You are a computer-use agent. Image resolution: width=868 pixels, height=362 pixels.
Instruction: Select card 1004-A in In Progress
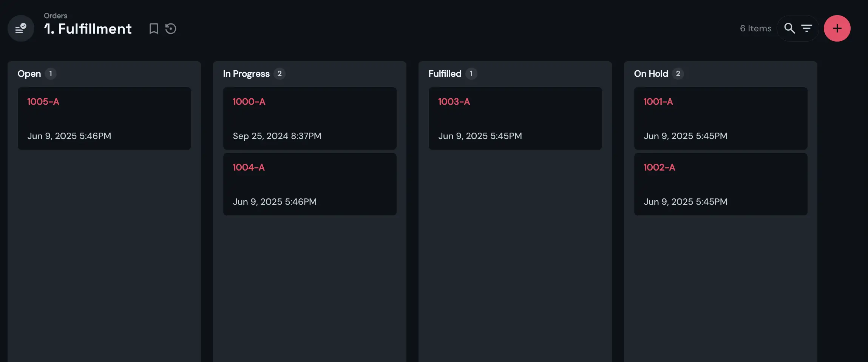(x=309, y=184)
